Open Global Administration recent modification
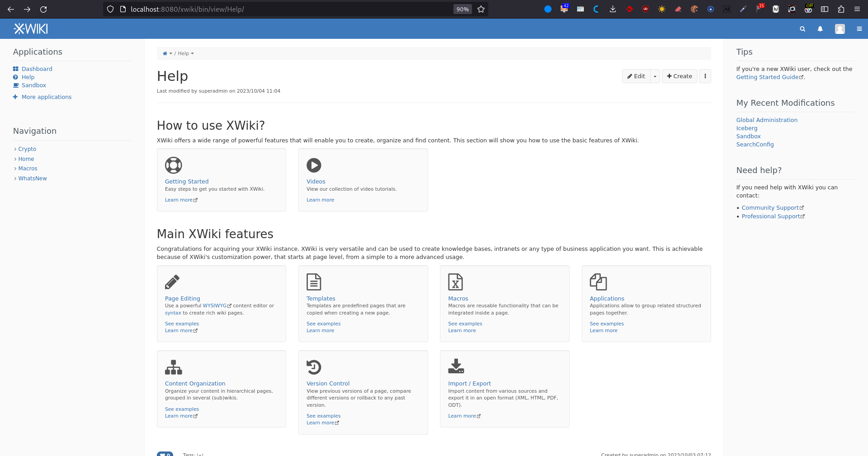 [x=767, y=120]
